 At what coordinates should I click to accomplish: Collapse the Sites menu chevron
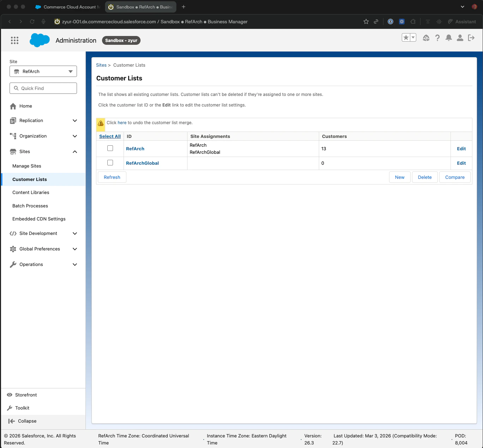click(75, 152)
